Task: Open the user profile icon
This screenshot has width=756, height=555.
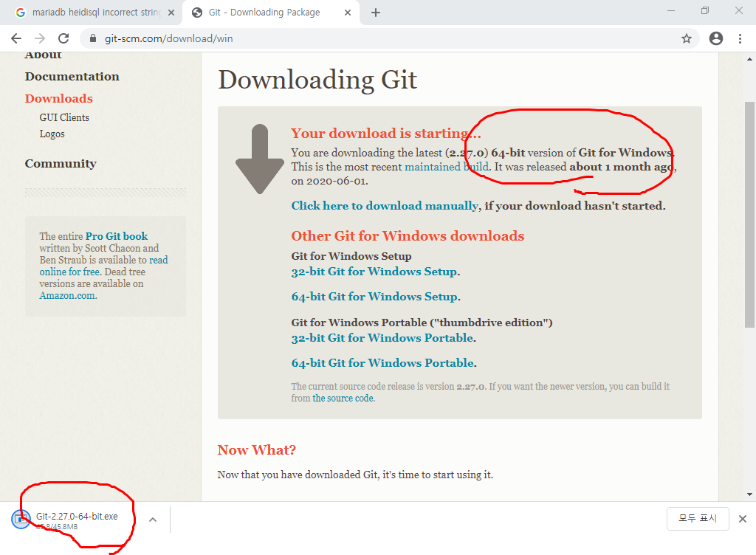Action: pos(716,38)
